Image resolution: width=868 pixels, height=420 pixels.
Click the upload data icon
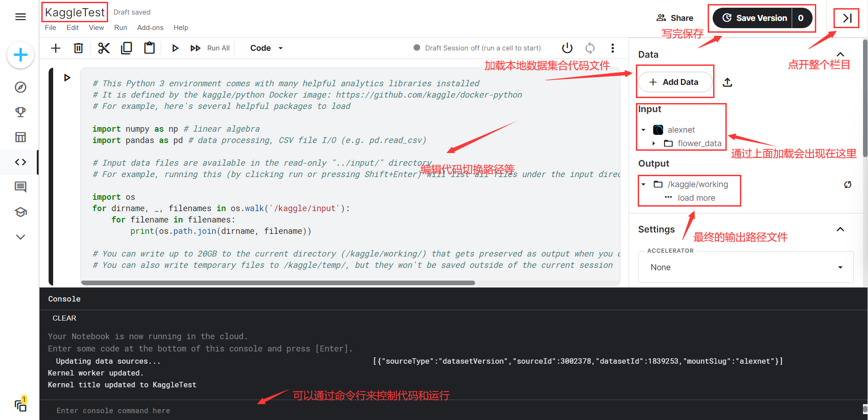[727, 82]
